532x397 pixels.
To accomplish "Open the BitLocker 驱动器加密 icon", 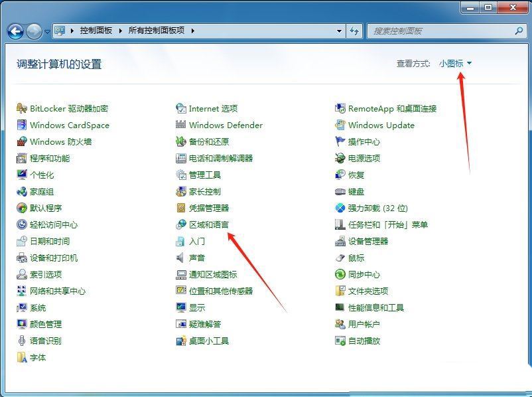I will coord(22,108).
